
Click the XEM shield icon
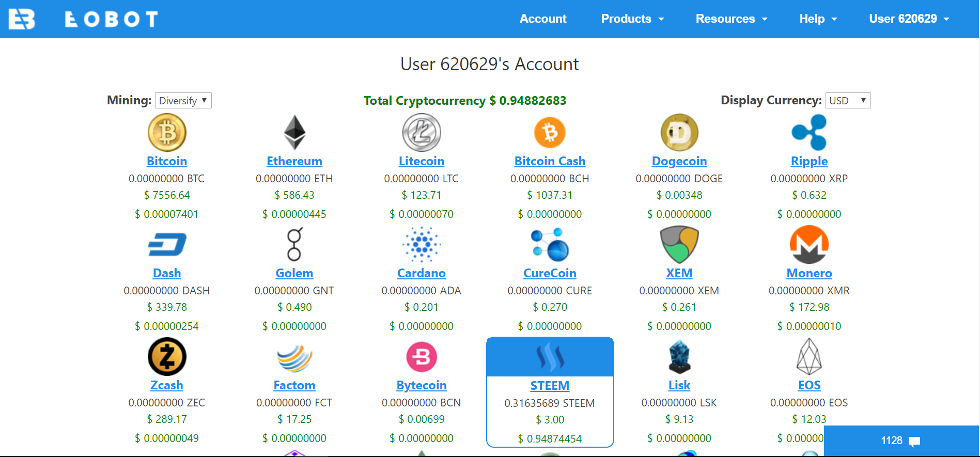click(679, 244)
